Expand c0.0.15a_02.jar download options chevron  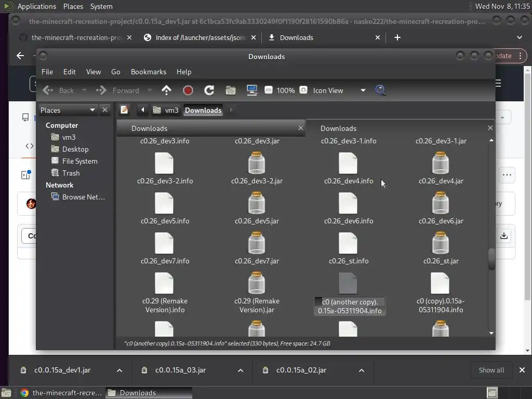pos(362,370)
